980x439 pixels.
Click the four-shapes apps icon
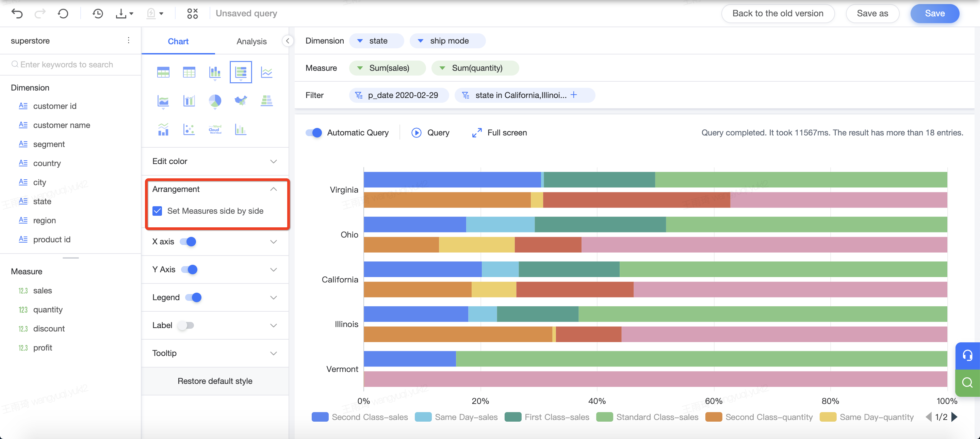193,14
